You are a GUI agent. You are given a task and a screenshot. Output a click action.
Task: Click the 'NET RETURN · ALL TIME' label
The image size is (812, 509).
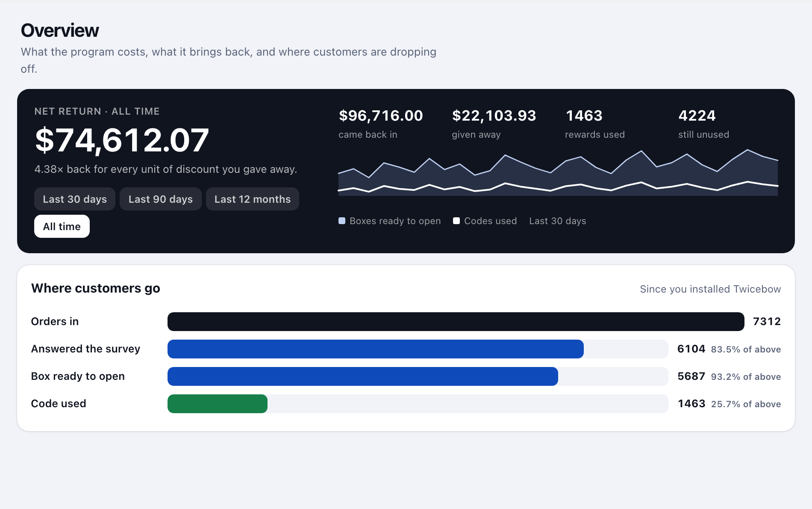(97, 111)
